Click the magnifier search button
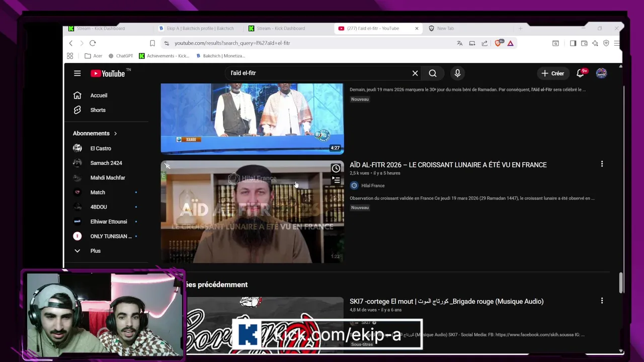Viewport: 644px width, 362px height. [x=433, y=73]
